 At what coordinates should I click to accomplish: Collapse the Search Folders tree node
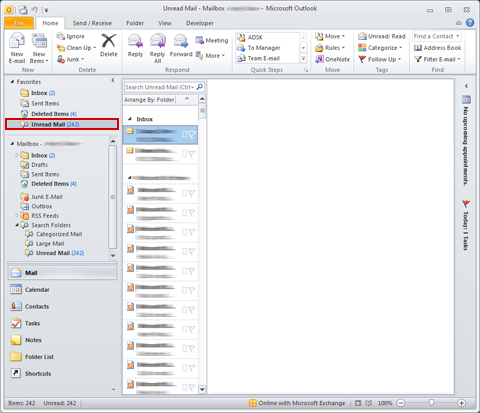pos(17,225)
